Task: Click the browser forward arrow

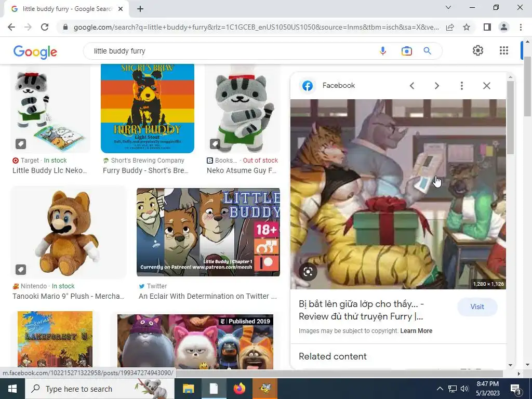Action: point(28,27)
